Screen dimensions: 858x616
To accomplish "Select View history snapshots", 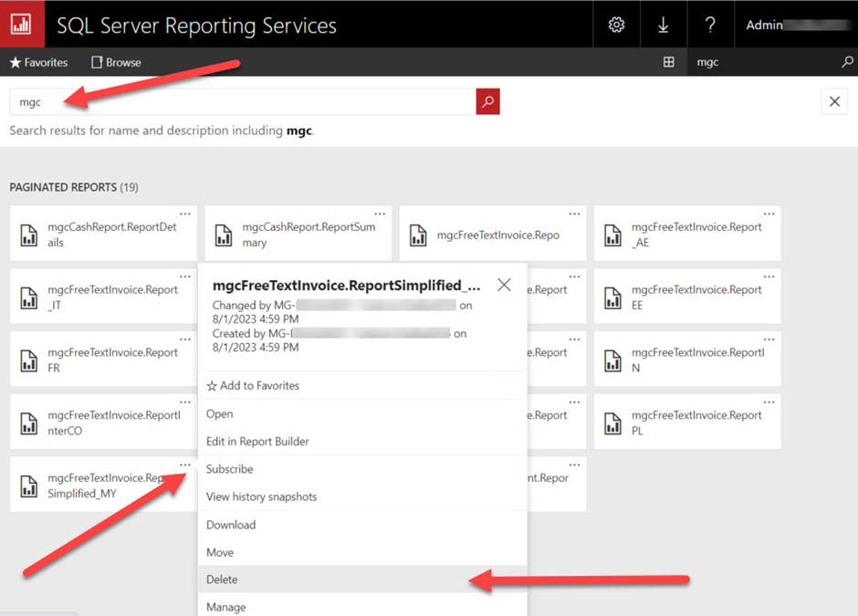I will click(362, 496).
